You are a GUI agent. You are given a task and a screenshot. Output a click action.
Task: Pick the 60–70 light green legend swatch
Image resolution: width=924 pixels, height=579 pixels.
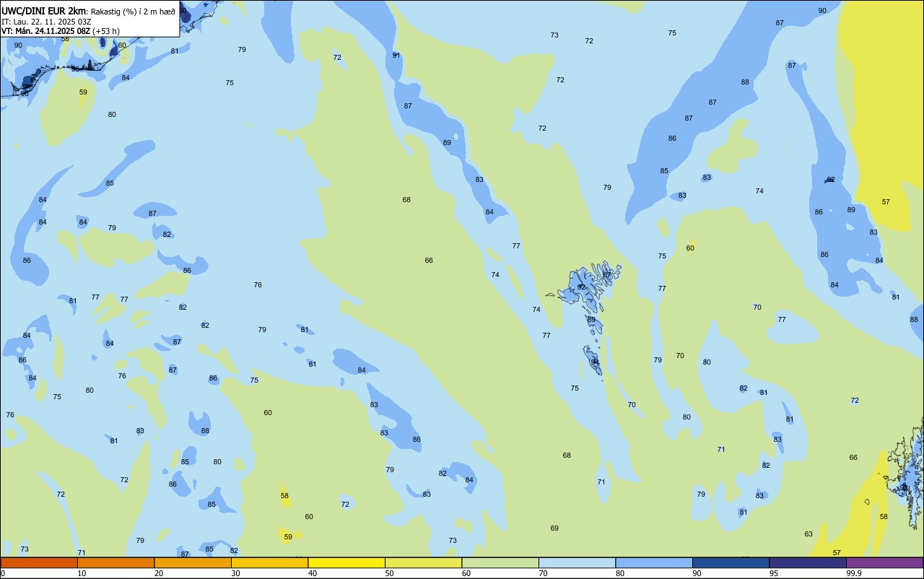[500, 562]
